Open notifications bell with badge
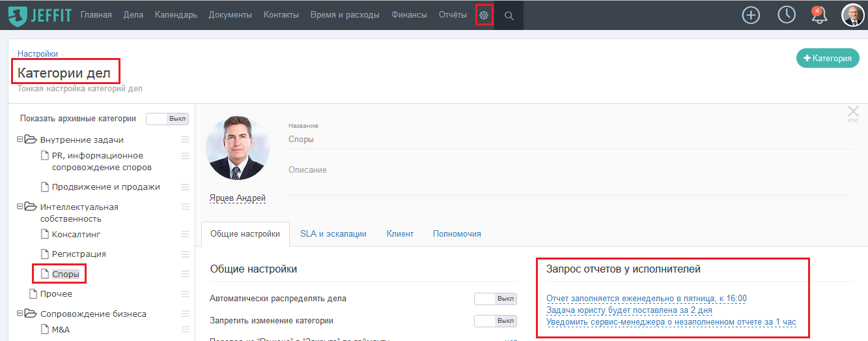868x341 pixels. (819, 16)
